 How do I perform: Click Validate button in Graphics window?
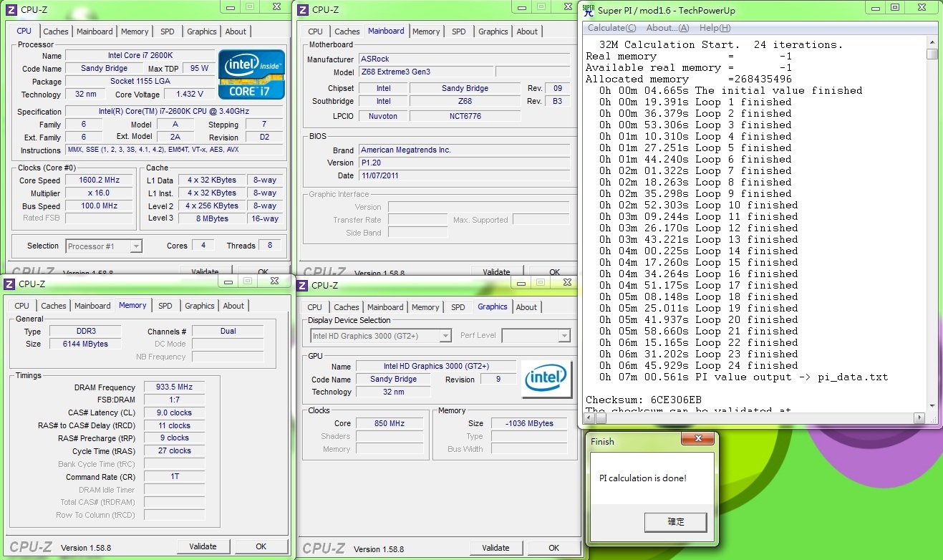[495, 548]
